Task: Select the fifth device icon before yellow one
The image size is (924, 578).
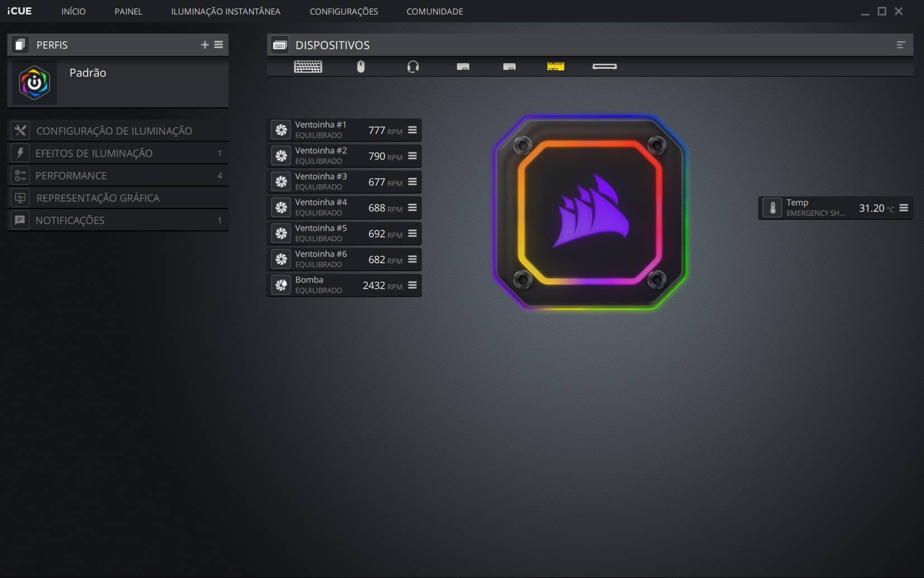Action: pyautogui.click(x=509, y=67)
